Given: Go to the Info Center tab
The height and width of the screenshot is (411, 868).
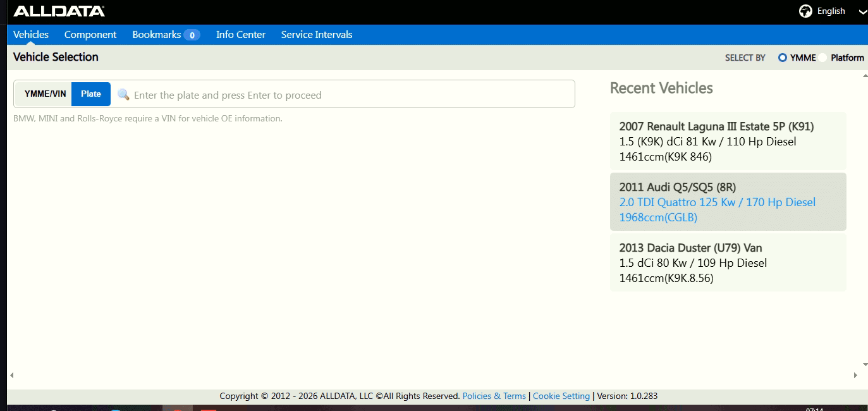Looking at the screenshot, I should [241, 35].
